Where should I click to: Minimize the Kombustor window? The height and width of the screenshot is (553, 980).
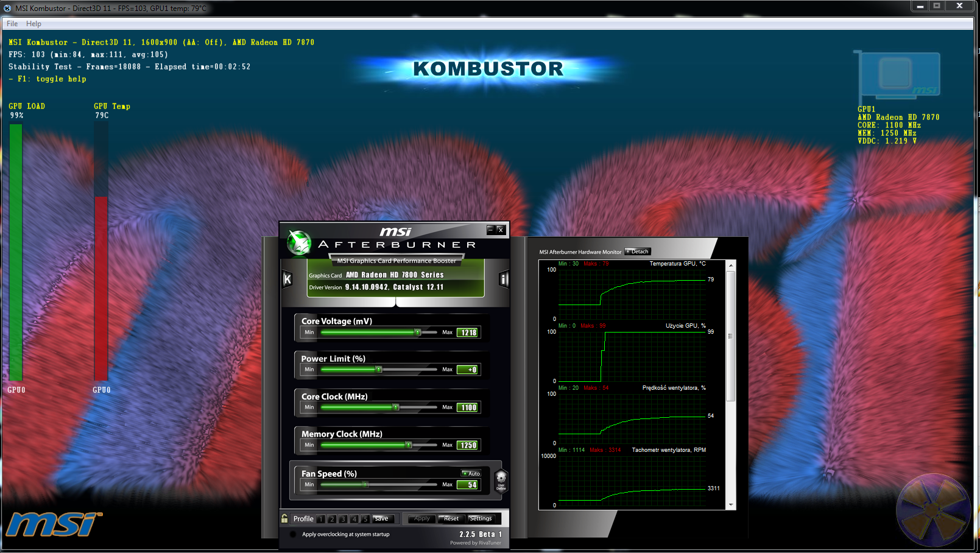(x=920, y=6)
